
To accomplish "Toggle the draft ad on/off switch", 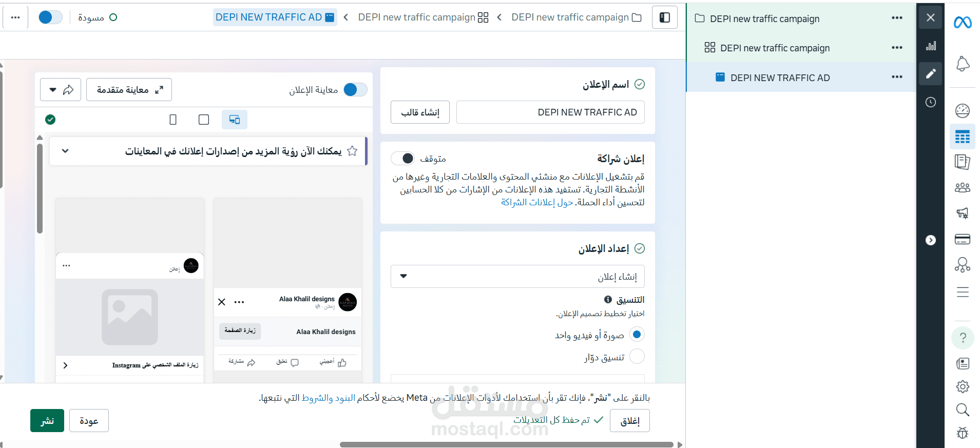I will (50, 17).
